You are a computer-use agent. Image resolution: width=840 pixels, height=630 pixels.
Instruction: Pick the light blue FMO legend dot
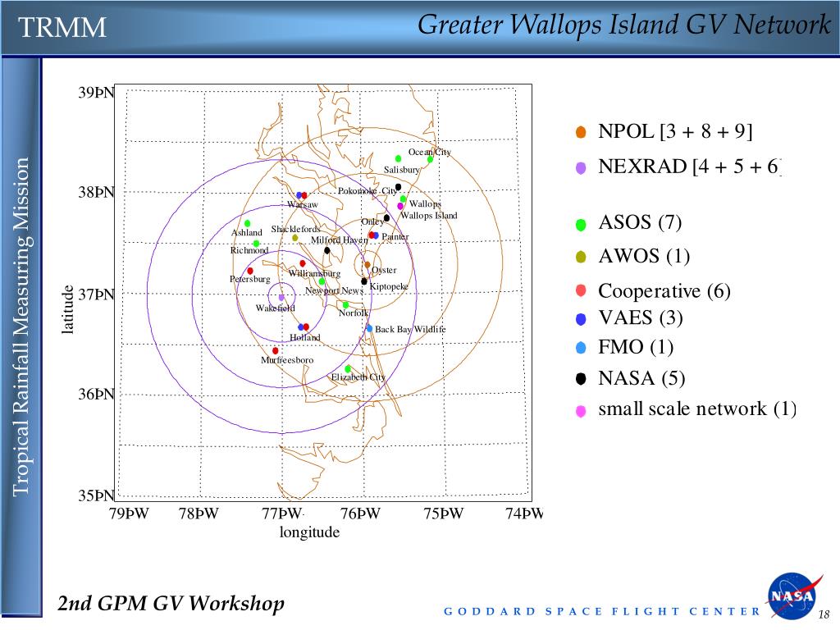pos(581,348)
